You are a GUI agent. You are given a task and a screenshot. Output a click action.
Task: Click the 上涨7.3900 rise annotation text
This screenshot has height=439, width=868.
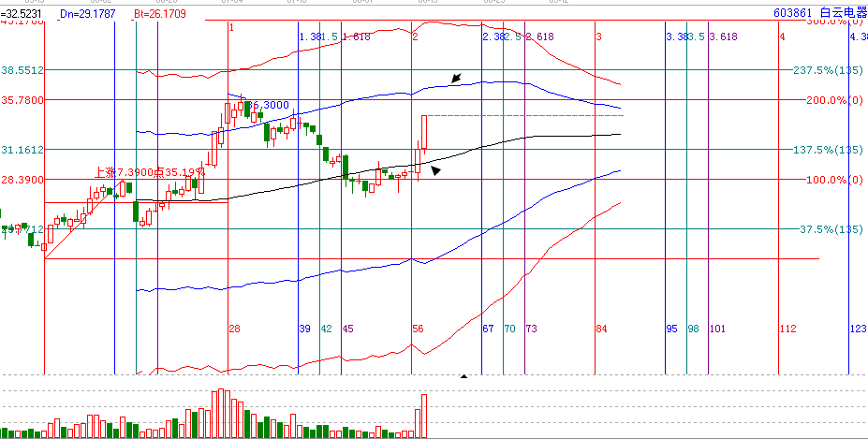pos(125,172)
